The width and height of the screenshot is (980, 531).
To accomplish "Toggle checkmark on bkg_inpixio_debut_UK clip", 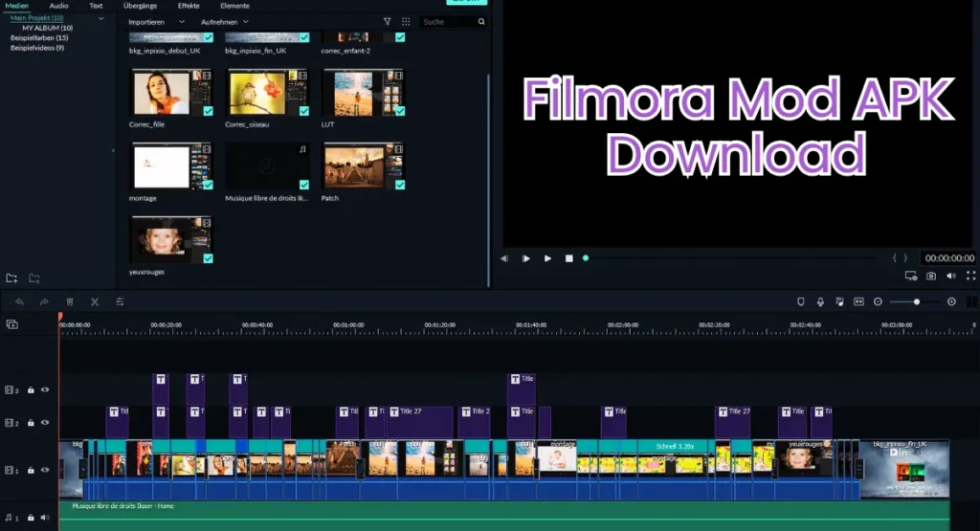I will pos(208,37).
